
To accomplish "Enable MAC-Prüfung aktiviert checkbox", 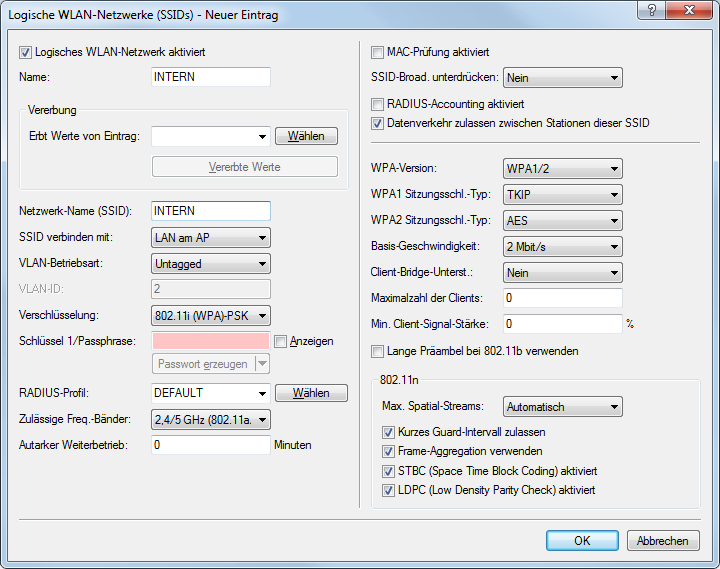I will [x=378, y=52].
